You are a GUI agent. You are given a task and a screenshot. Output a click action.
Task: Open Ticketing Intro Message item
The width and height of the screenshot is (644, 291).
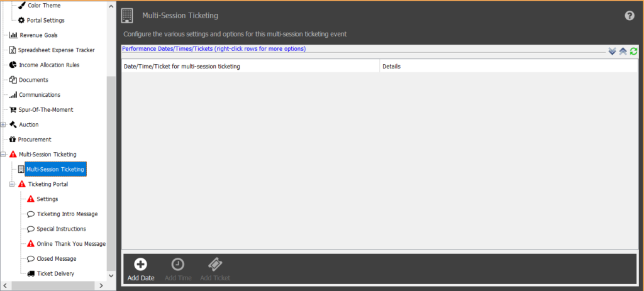67,214
